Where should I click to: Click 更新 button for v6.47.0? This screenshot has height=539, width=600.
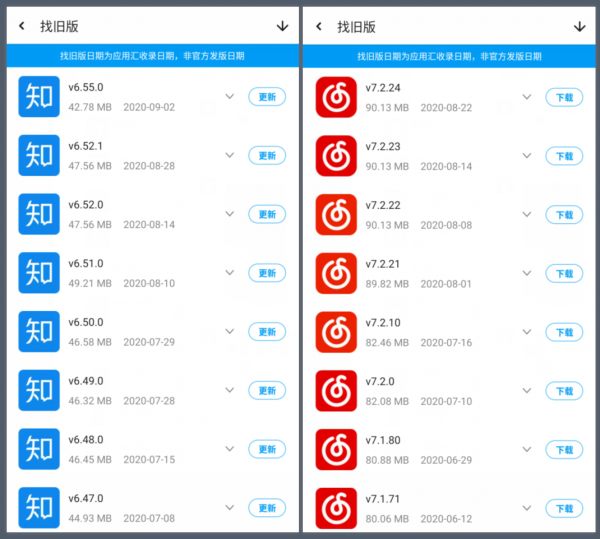pos(267,508)
